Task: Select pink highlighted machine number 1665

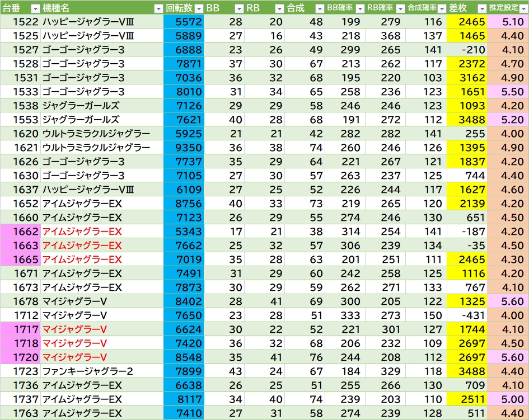Action: click(21, 259)
